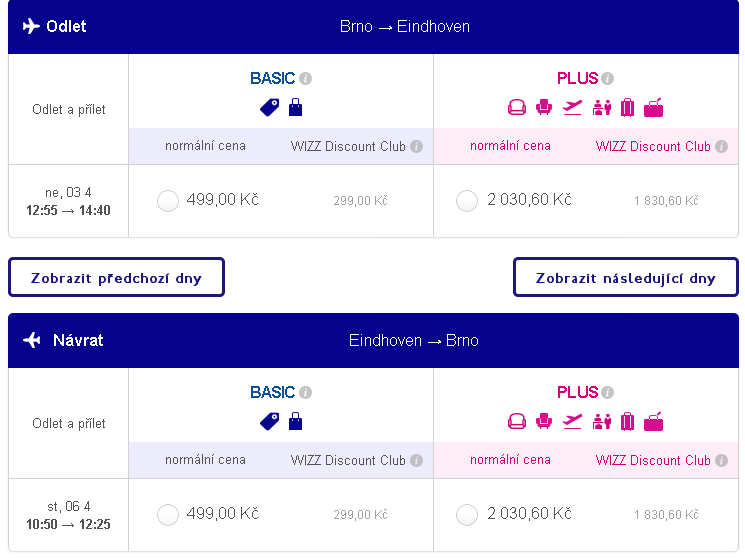
Task: Click the small bag icon under BASIC in Návrat
Action: pyautogui.click(x=296, y=421)
